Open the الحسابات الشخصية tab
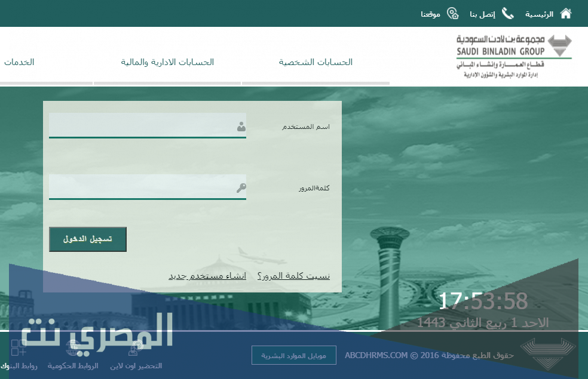The image size is (588, 379). tap(316, 62)
